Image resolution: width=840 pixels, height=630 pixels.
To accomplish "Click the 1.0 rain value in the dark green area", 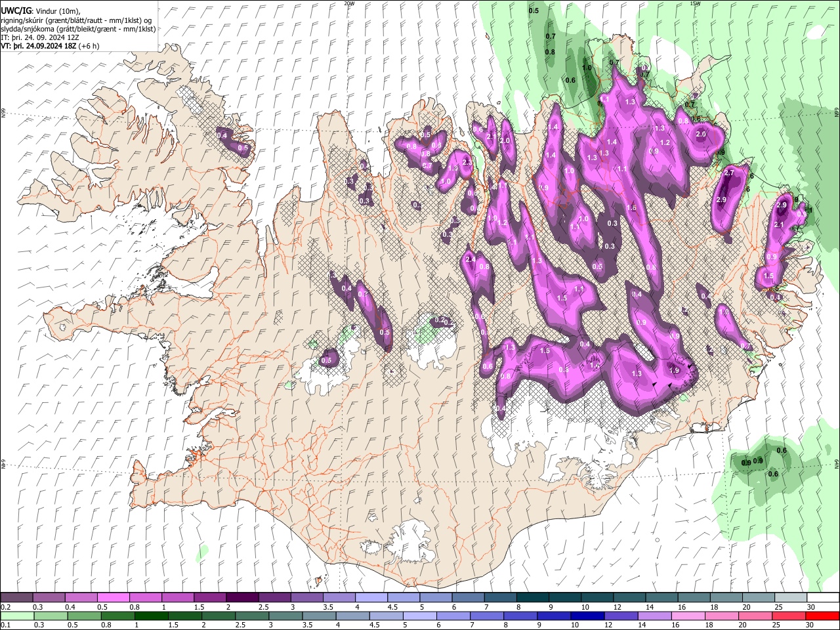I will [587, 68].
